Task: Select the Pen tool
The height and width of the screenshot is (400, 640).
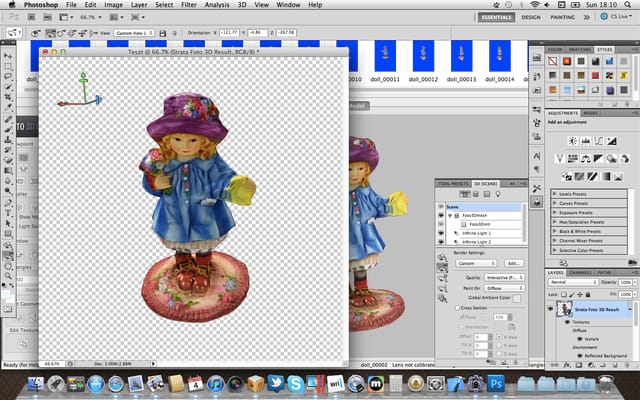Action: [8, 203]
